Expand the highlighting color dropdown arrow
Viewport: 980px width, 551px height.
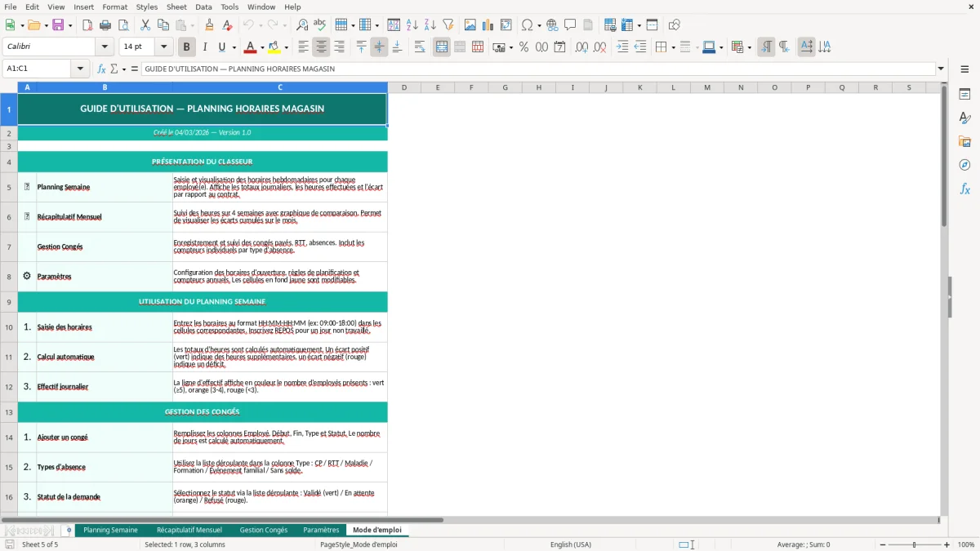[x=286, y=47]
